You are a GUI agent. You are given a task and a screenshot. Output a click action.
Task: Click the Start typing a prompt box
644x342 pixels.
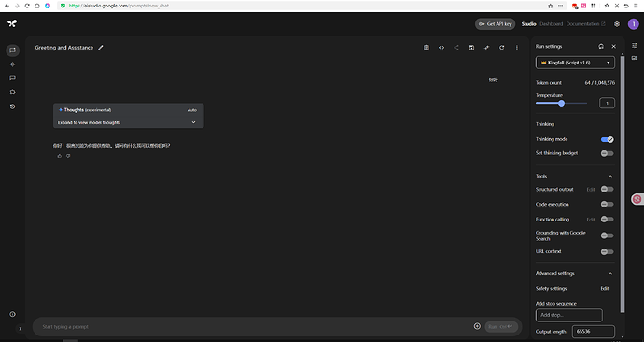coord(255,327)
